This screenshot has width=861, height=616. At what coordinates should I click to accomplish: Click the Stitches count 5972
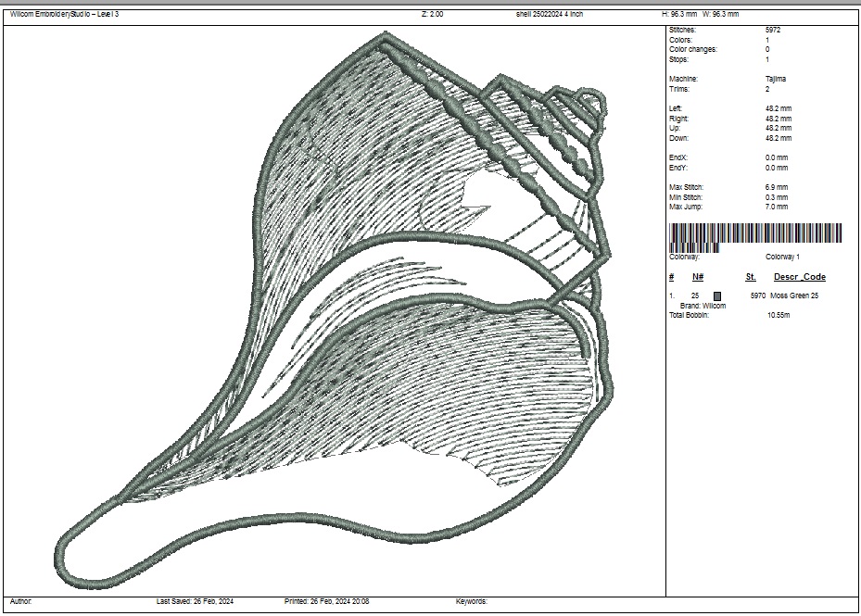click(773, 30)
